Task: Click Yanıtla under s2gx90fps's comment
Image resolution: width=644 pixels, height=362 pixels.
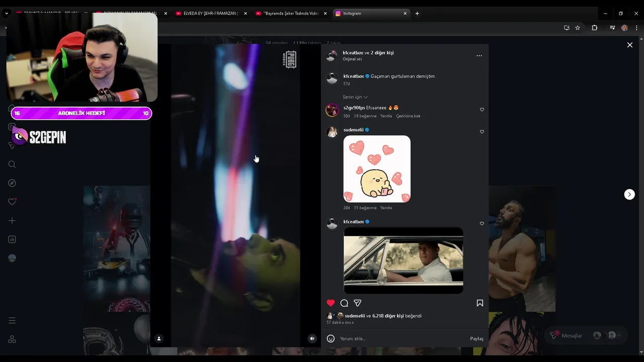Action: click(386, 116)
